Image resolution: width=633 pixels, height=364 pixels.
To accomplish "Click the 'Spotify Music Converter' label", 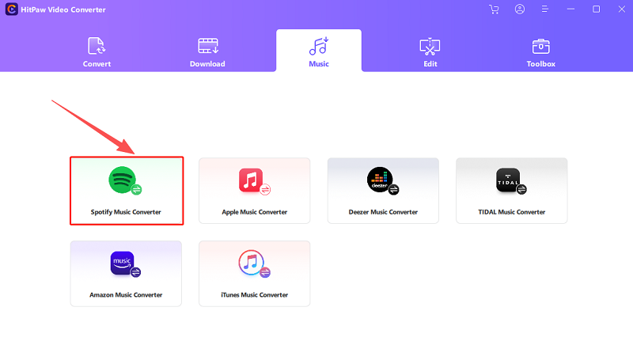I will pyautogui.click(x=126, y=212).
